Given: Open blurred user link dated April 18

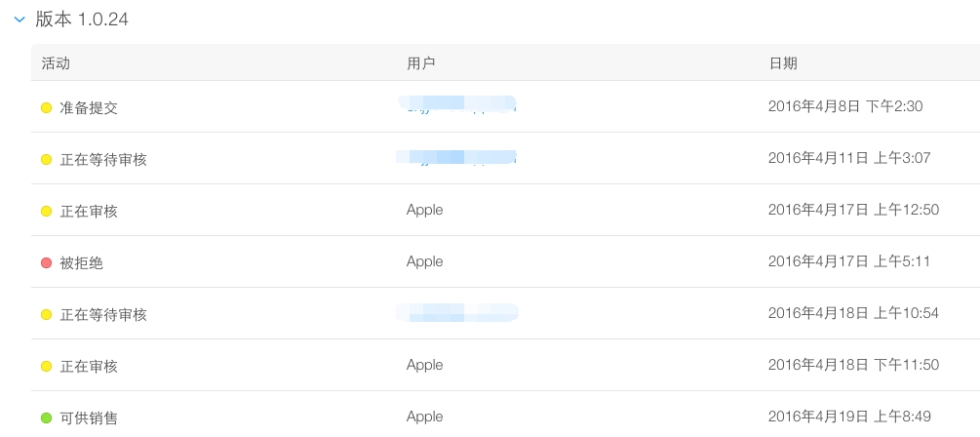Looking at the screenshot, I should click(x=458, y=312).
